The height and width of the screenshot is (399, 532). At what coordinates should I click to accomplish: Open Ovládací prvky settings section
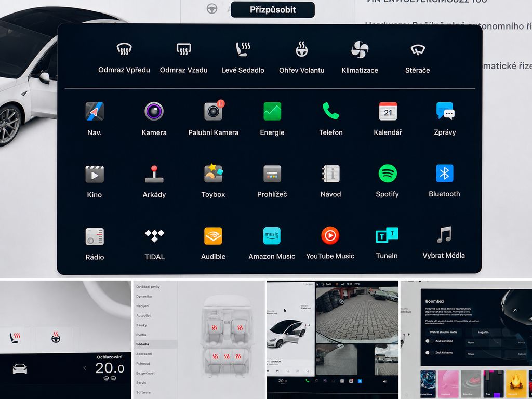click(148, 287)
